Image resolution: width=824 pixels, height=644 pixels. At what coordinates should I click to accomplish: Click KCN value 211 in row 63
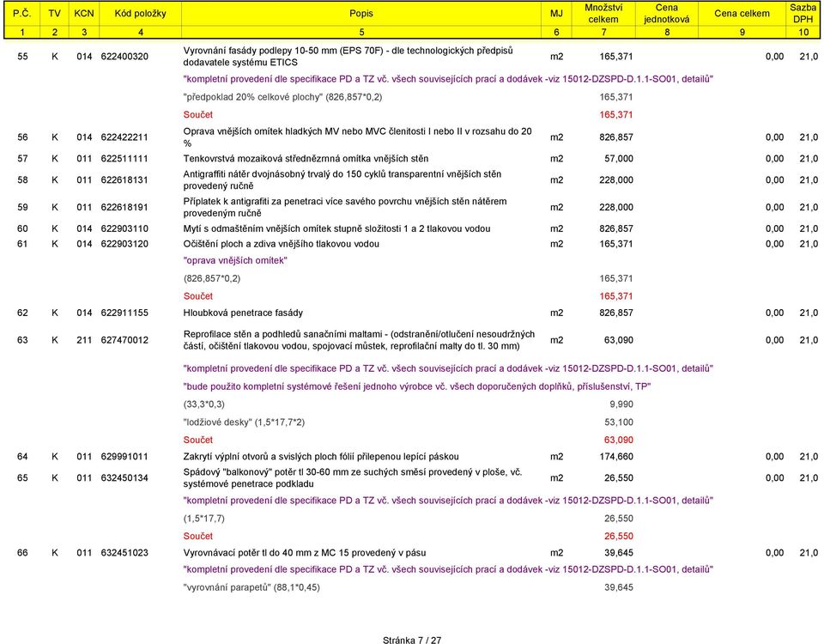pyautogui.click(x=84, y=340)
